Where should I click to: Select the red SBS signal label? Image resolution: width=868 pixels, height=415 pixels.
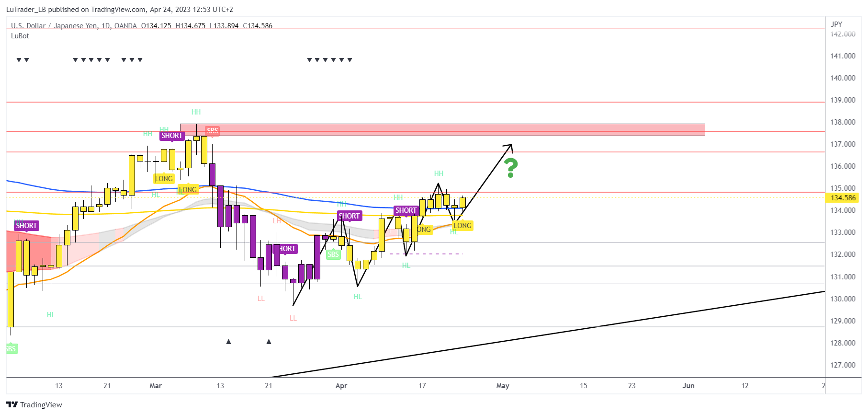(212, 130)
